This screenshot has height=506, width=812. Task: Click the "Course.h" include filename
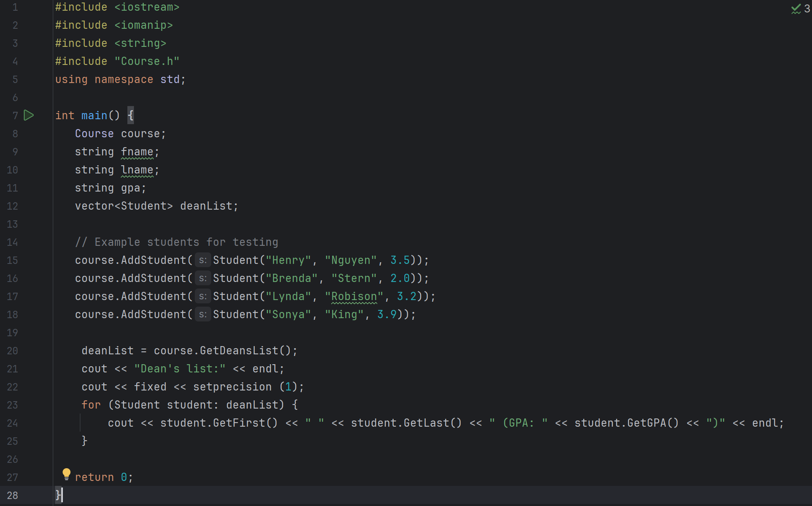[x=147, y=61]
